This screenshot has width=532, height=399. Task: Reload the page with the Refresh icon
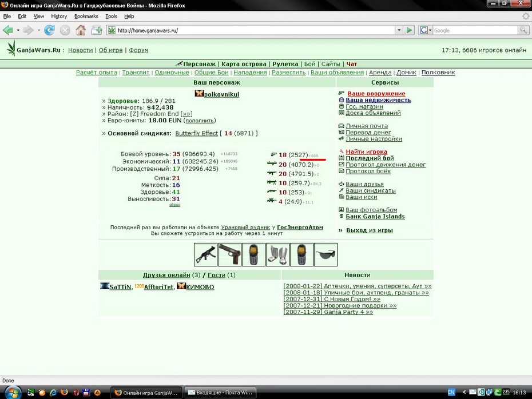point(49,30)
